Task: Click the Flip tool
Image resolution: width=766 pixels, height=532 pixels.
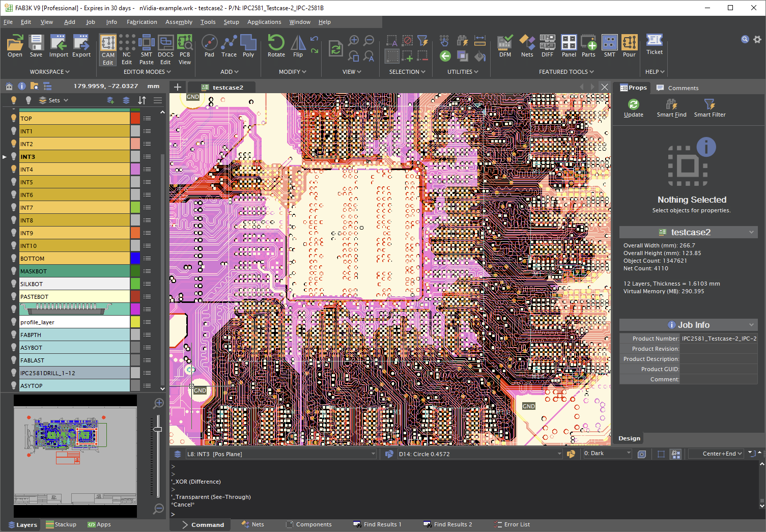Action: click(298, 46)
